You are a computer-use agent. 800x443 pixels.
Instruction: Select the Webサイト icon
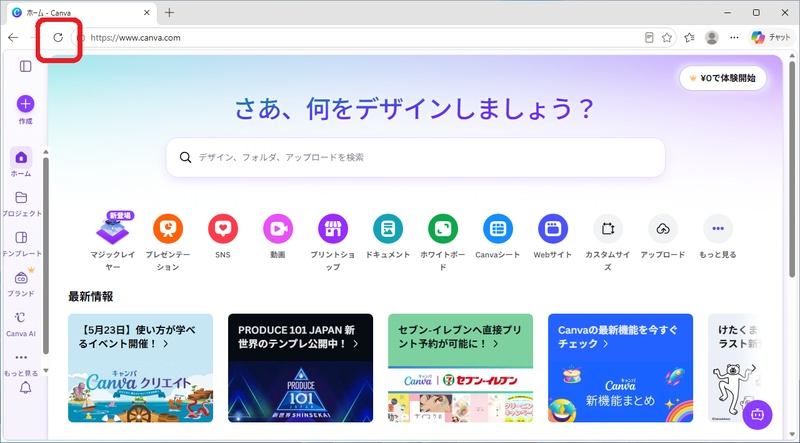tap(553, 229)
